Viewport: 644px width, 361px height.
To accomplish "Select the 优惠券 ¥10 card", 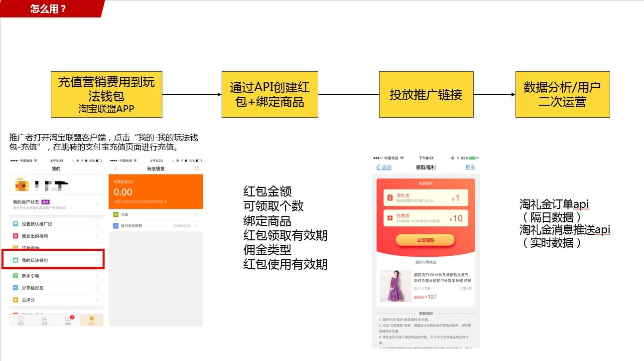I will click(425, 218).
